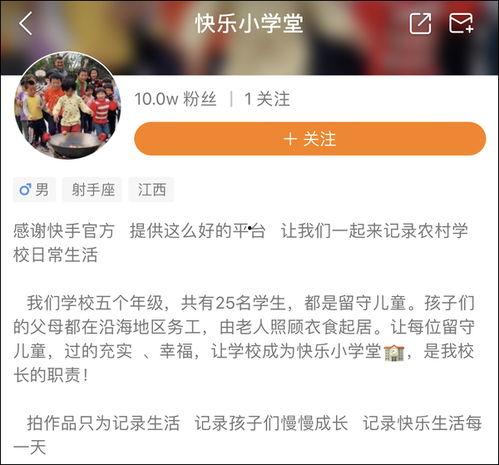Tap the plus sign on follow button
Image resolution: width=499 pixels, height=465 pixels.
290,139
